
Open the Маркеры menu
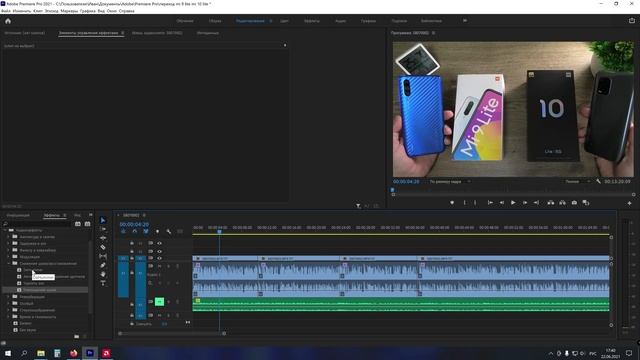coord(69,11)
